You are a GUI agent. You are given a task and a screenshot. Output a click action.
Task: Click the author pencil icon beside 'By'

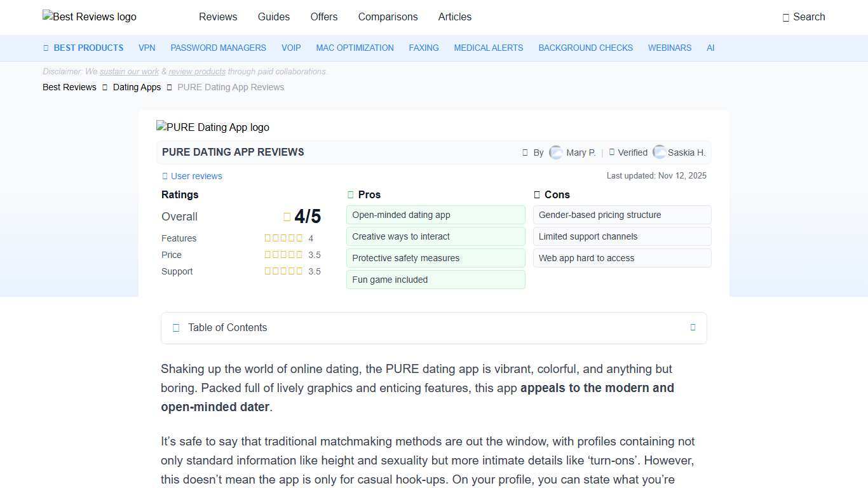tap(525, 152)
